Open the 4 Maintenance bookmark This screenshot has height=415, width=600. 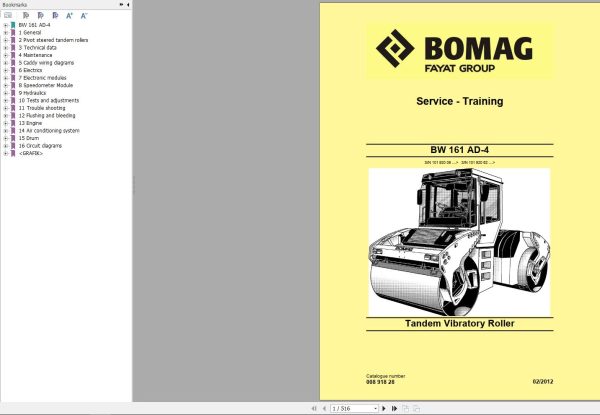point(35,55)
